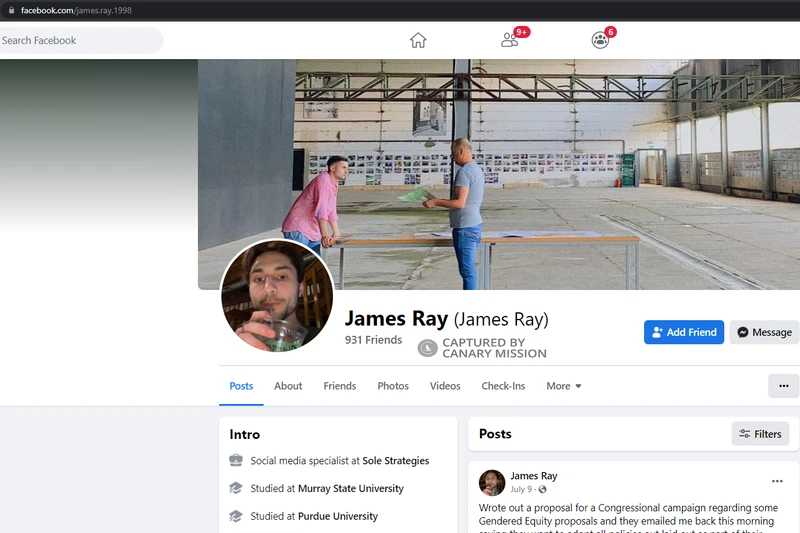Viewport: 800px width, 533px height.
Task: Click the Search Facebook field
Action: (x=81, y=40)
